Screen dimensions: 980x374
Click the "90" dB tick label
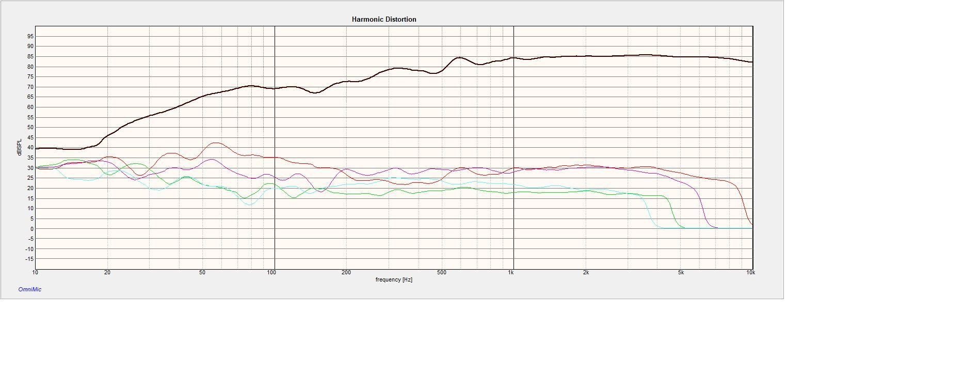coord(30,46)
